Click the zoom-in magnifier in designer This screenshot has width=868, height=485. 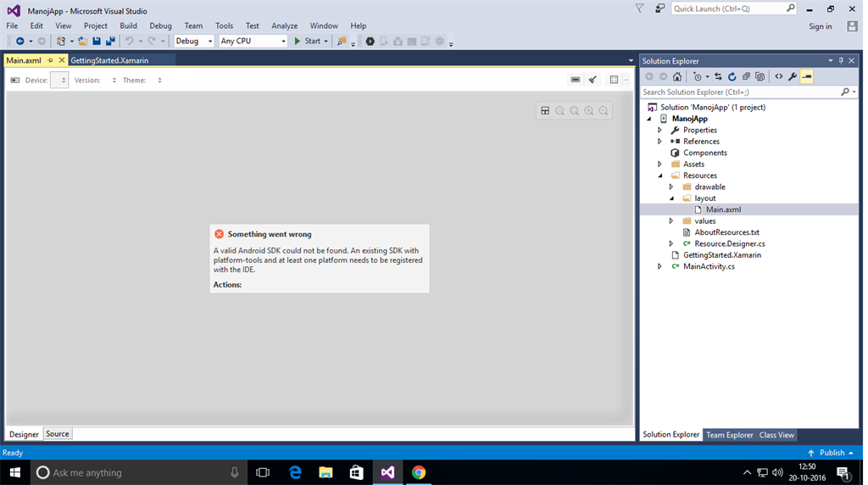click(x=589, y=111)
